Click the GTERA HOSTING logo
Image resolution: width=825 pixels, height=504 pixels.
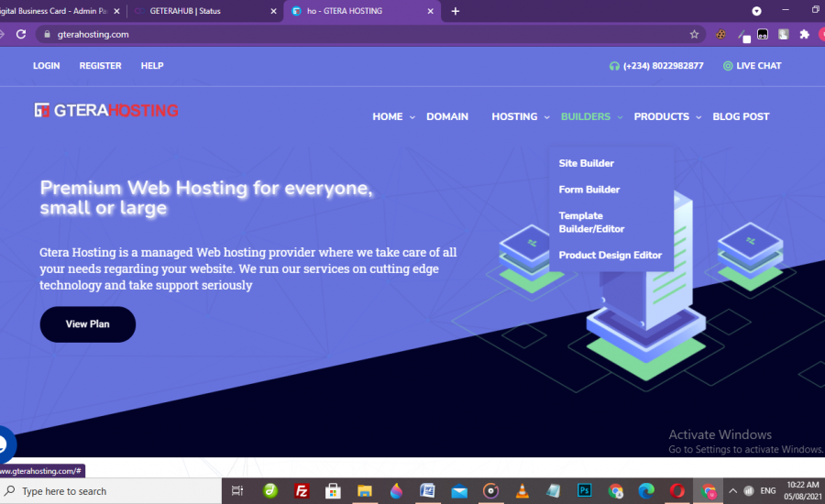coord(106,111)
